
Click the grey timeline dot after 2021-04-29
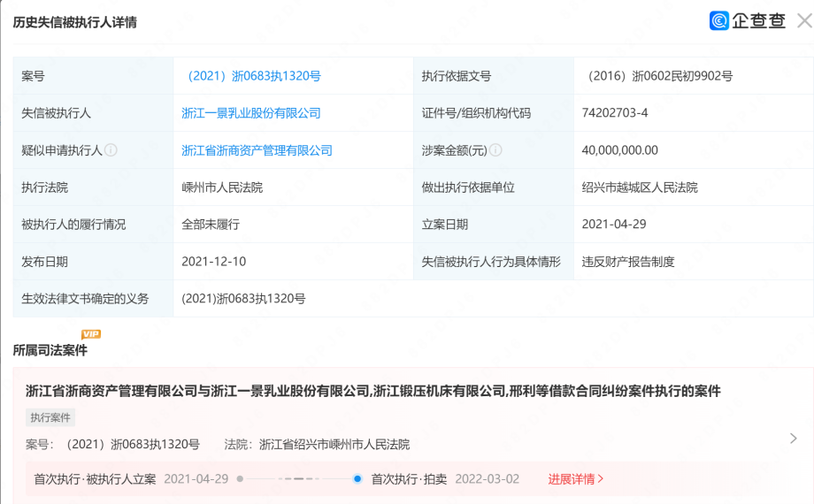240,478
